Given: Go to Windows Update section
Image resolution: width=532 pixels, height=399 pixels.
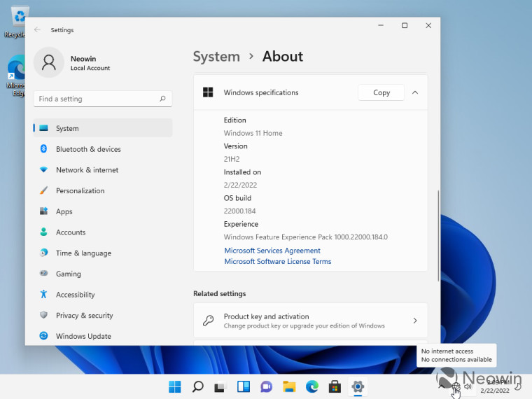Looking at the screenshot, I should coord(83,336).
